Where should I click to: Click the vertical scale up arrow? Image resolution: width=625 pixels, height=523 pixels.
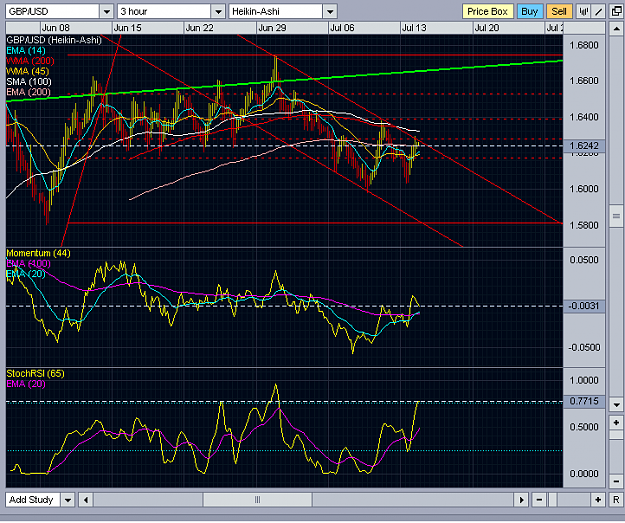[x=616, y=28]
